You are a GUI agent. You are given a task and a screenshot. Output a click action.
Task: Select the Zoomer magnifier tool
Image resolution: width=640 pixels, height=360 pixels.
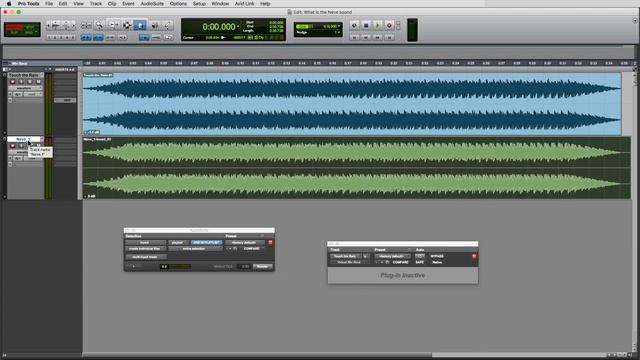coord(99,25)
